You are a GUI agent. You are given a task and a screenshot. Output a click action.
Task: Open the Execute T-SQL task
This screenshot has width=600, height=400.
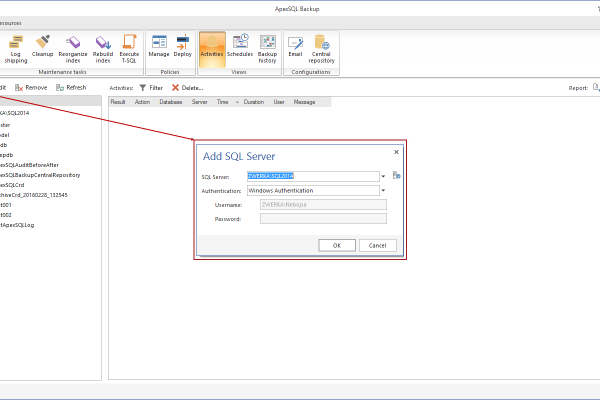point(129,49)
